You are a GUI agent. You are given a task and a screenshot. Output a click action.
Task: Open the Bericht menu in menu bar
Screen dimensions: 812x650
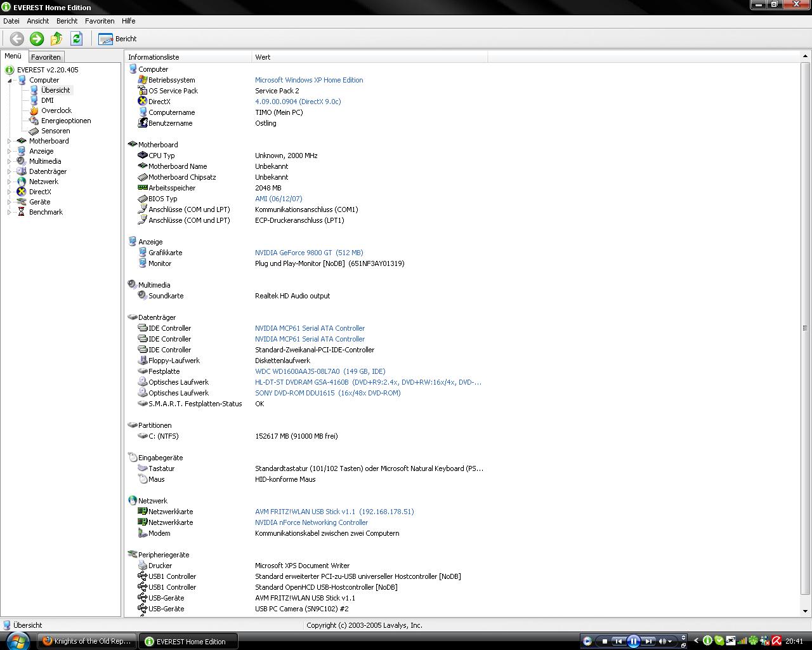(x=67, y=21)
